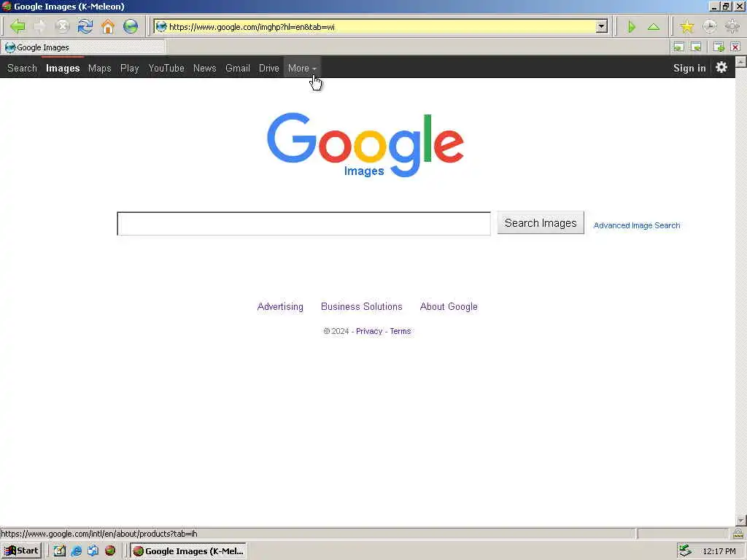Open the Home page icon
The height and width of the screenshot is (560, 747).
pos(108,27)
